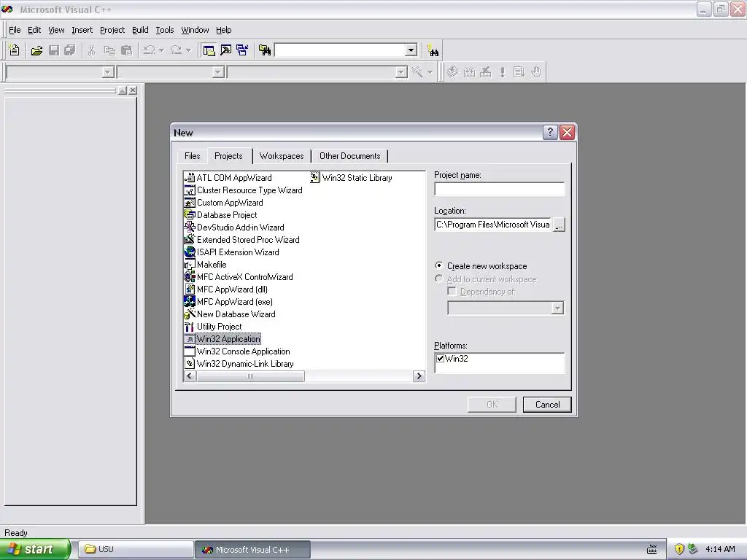This screenshot has height=560, width=747.
Task: Click the Windows start button
Action: pyautogui.click(x=35, y=549)
